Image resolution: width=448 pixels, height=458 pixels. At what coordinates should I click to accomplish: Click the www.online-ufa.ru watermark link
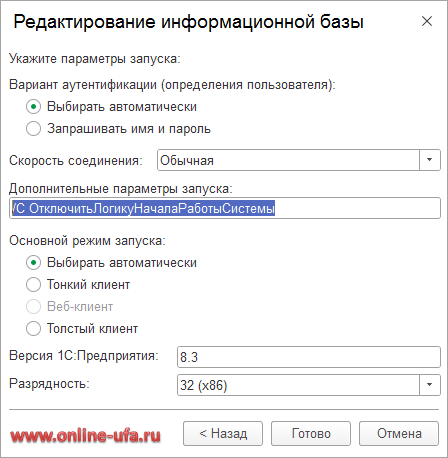coord(85,436)
